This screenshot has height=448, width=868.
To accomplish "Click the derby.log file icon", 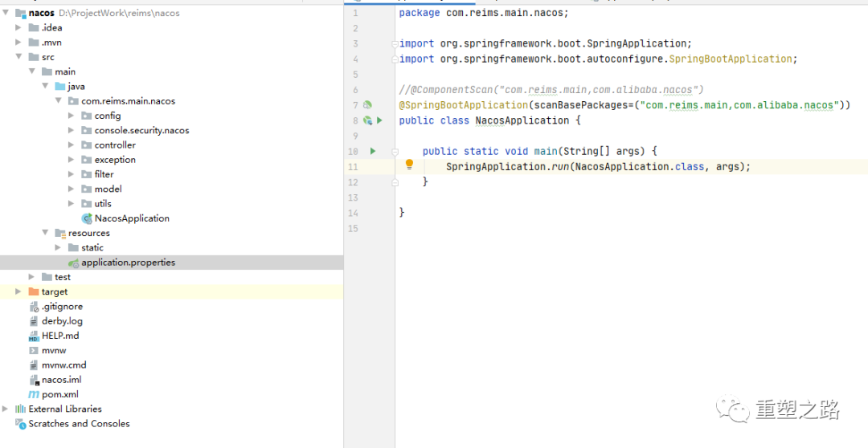I will pyautogui.click(x=34, y=321).
